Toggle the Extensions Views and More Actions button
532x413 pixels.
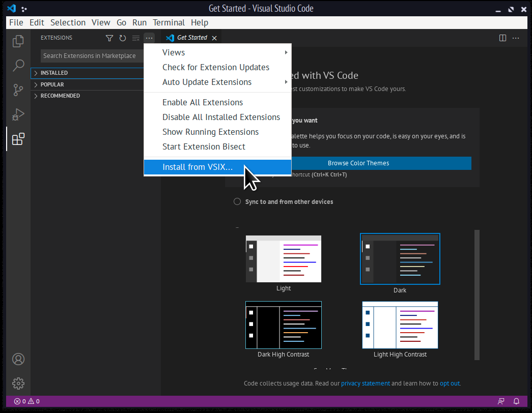(x=149, y=38)
